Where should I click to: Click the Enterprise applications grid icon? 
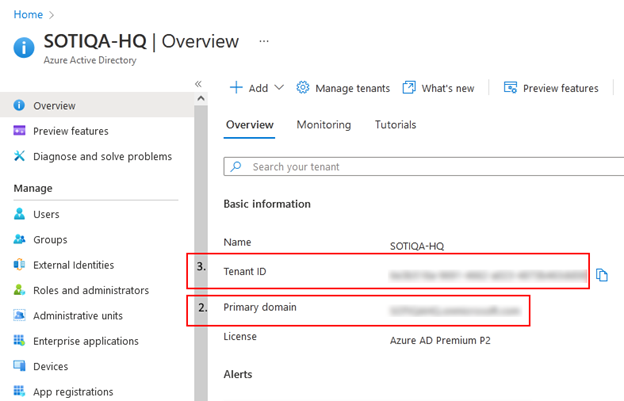(x=19, y=340)
